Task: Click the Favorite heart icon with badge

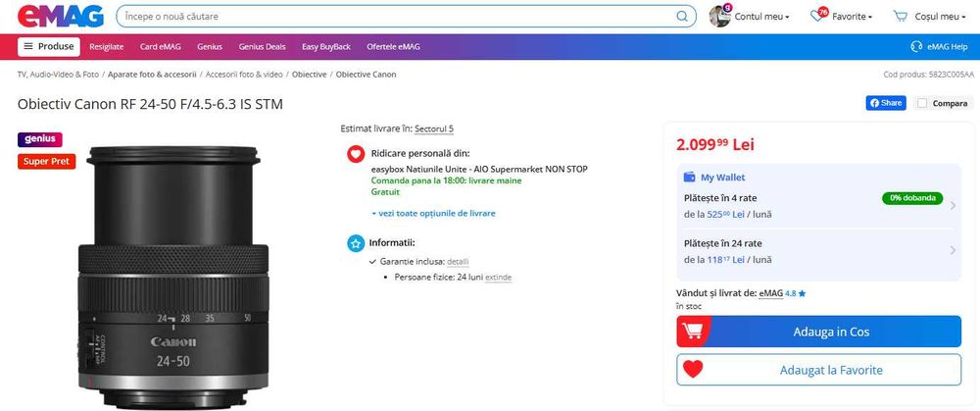Action: pyautogui.click(x=818, y=15)
